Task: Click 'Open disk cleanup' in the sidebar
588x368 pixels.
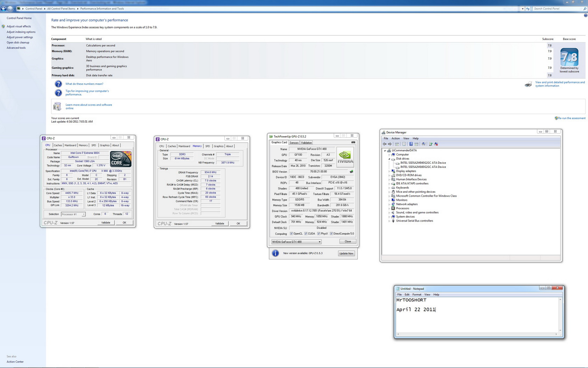Action: [18, 42]
